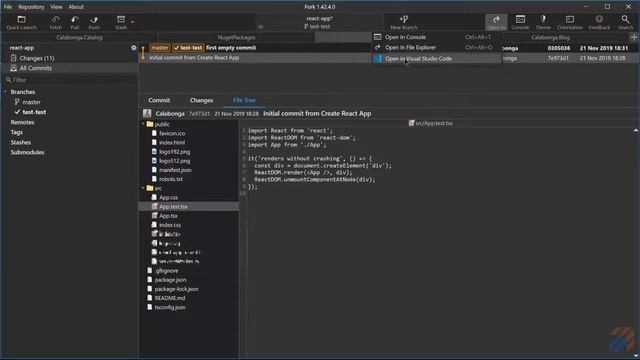Switch to the Commit details tab
Viewport: 640px width, 360px height.
159,100
